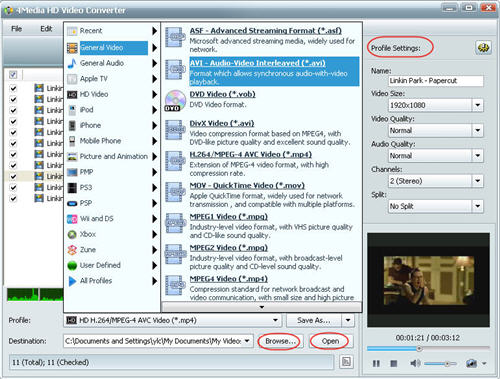This screenshot has height=379, width=500.
Task: Click the Mobile Phone category icon
Action: tap(72, 141)
